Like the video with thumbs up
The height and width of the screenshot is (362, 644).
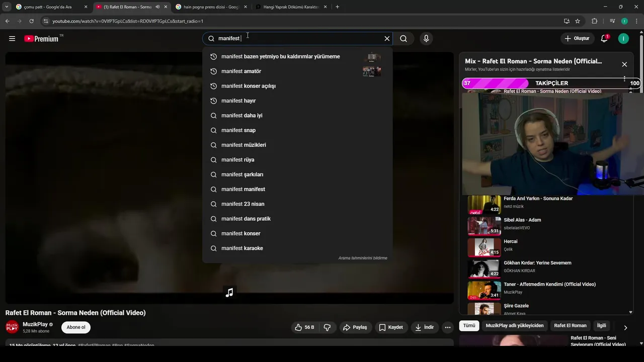(304, 327)
